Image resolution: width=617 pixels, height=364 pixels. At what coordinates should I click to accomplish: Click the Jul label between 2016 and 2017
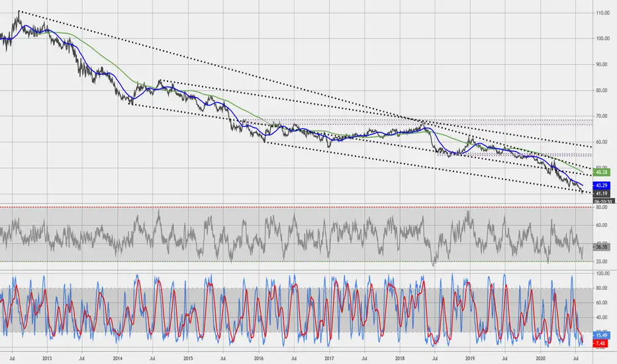pos(293,359)
